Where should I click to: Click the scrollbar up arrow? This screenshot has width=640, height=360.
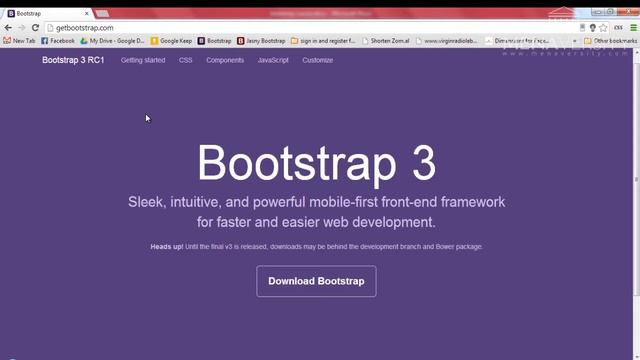pyautogui.click(x=636, y=52)
